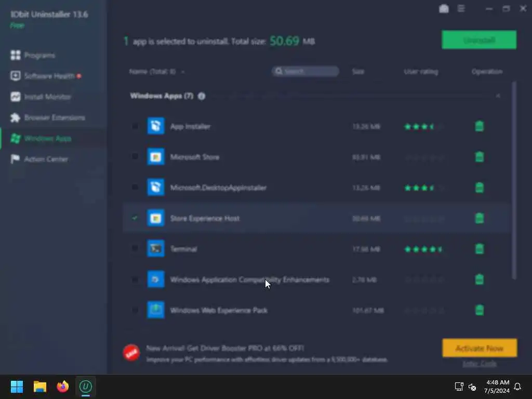
Task: Sort by the User rating header
Action: click(x=421, y=72)
